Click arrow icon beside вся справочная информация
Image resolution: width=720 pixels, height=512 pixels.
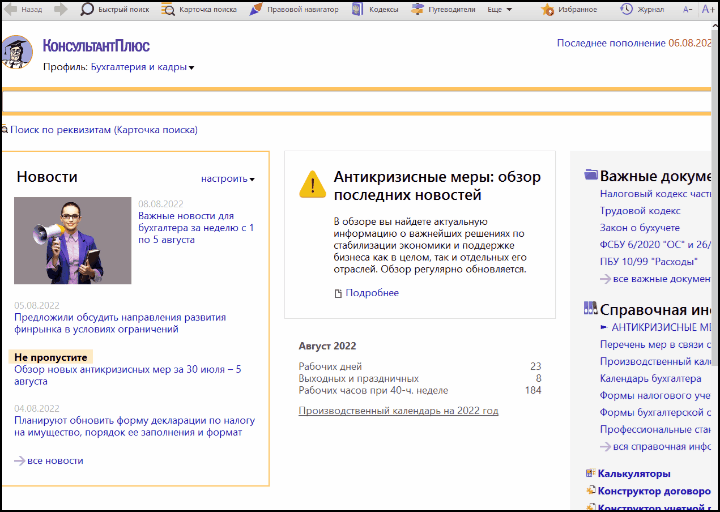coord(605,446)
